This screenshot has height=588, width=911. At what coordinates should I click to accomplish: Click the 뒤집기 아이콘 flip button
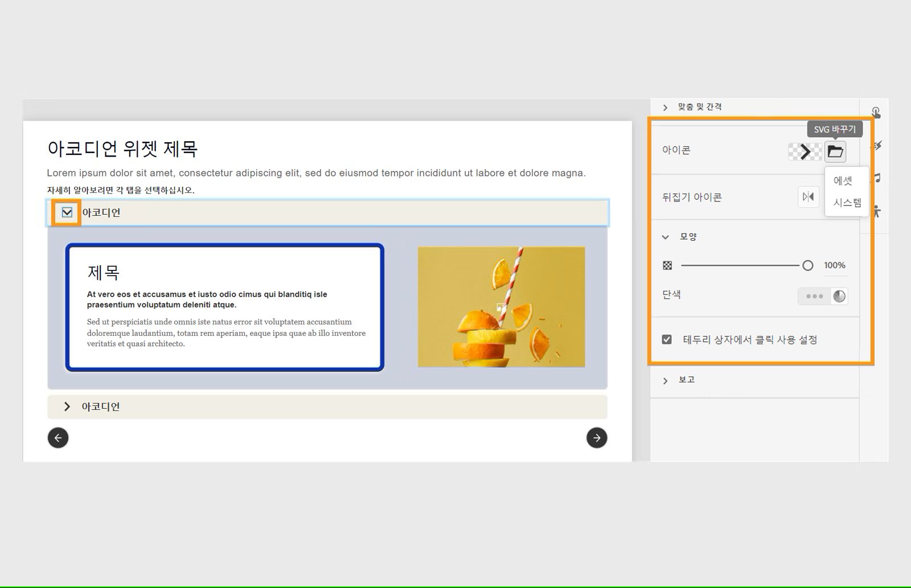[807, 196]
